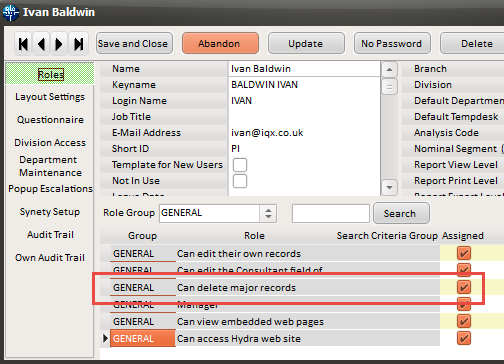This screenshot has height=364, width=504.
Task: Click the Assigned column header
Action: pyautogui.click(x=463, y=236)
